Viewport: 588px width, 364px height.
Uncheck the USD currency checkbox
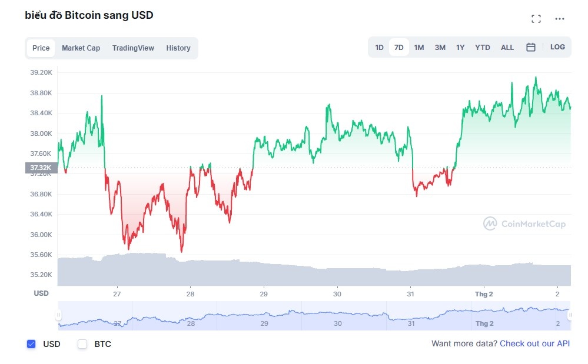click(31, 344)
